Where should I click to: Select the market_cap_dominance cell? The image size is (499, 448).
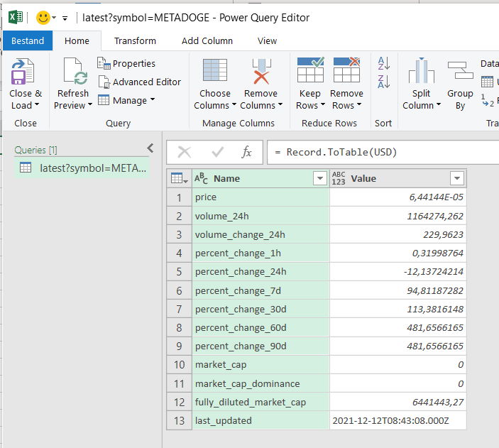[x=261, y=383]
